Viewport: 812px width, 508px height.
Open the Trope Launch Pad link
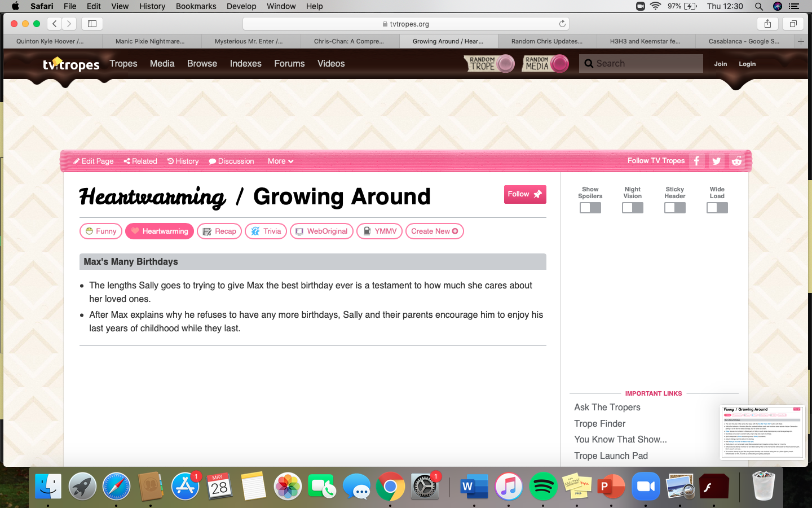tap(611, 456)
